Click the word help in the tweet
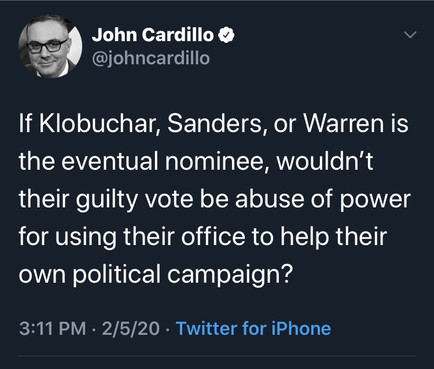The image size is (434, 369). (304, 237)
